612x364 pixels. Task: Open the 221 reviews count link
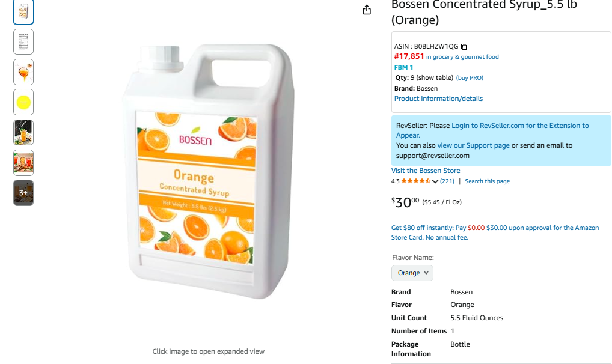[x=447, y=181]
